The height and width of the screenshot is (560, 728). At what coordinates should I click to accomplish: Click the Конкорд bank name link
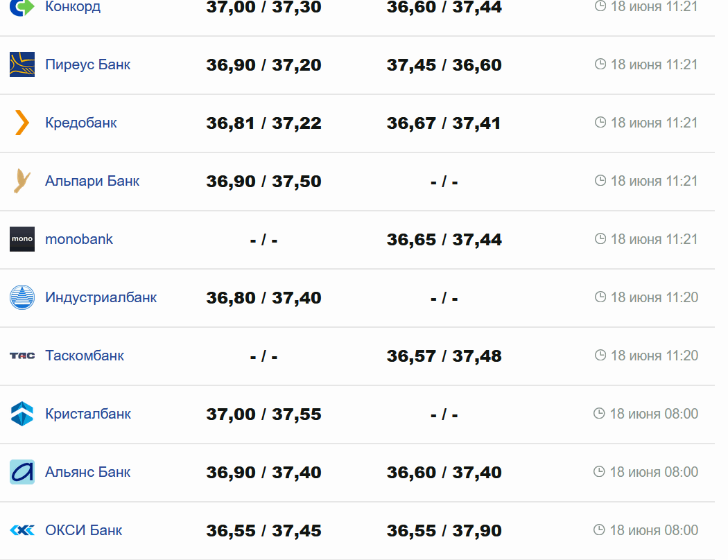[x=72, y=7]
